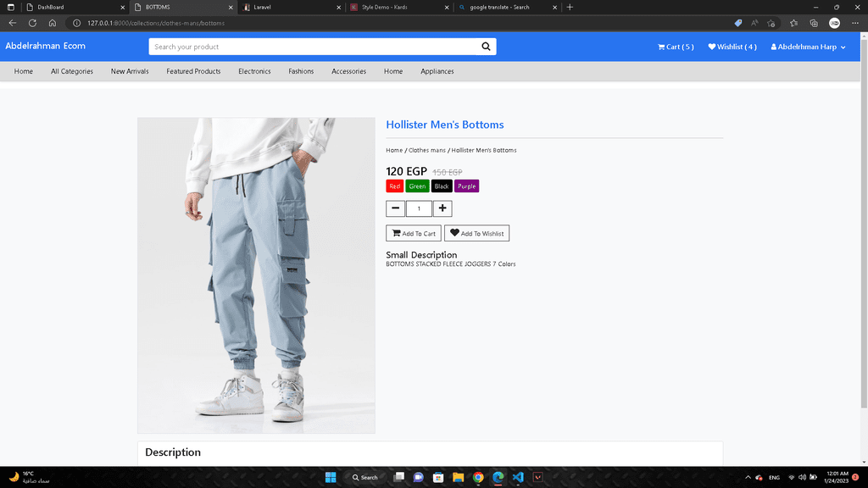Open the browser Settings and more menu
This screenshot has height=488, width=868.
point(855,23)
